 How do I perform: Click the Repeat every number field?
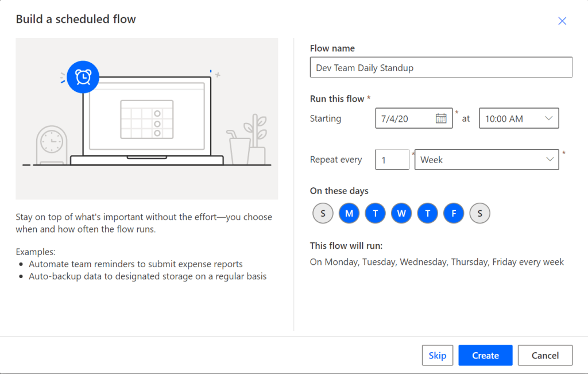392,160
